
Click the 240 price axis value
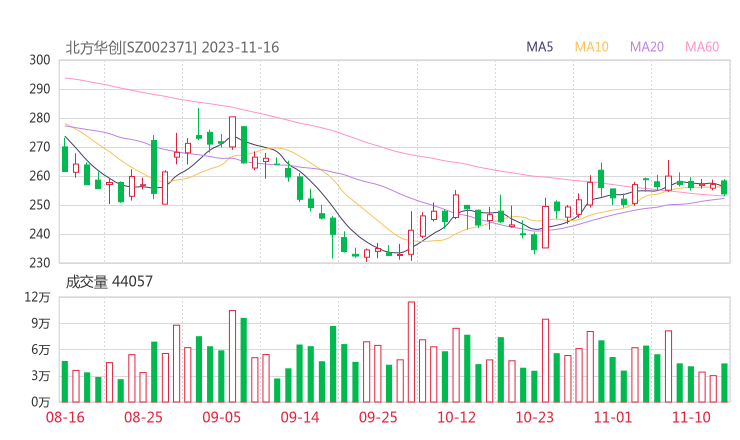[40, 234]
